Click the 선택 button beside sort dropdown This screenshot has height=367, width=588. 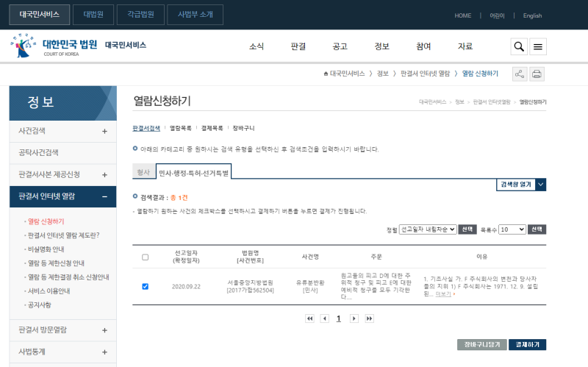click(x=467, y=229)
